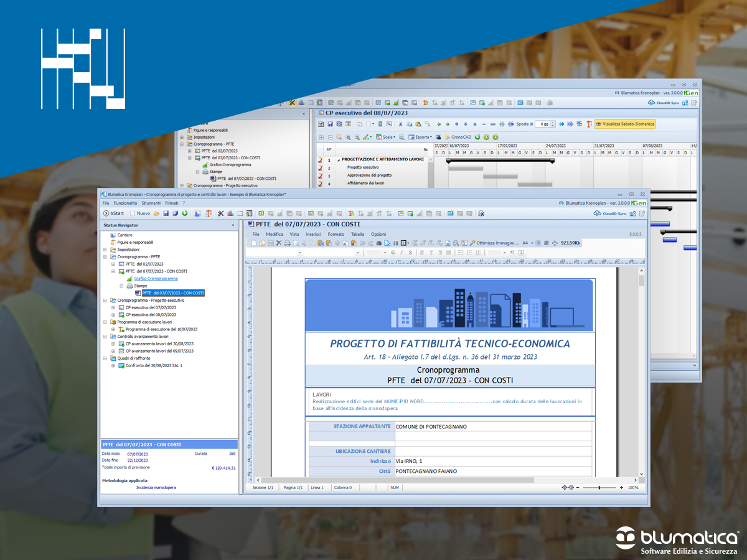Open the Opzioni menu in the document editor

click(379, 234)
